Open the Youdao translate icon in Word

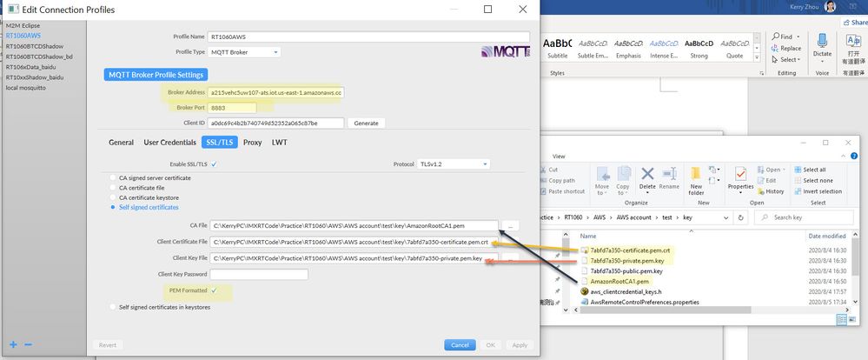click(853, 48)
